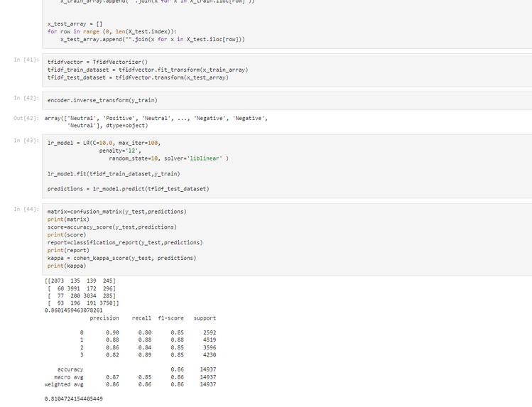Click the 'recall' column header
This screenshot has height=407, width=532.
[x=141, y=318]
